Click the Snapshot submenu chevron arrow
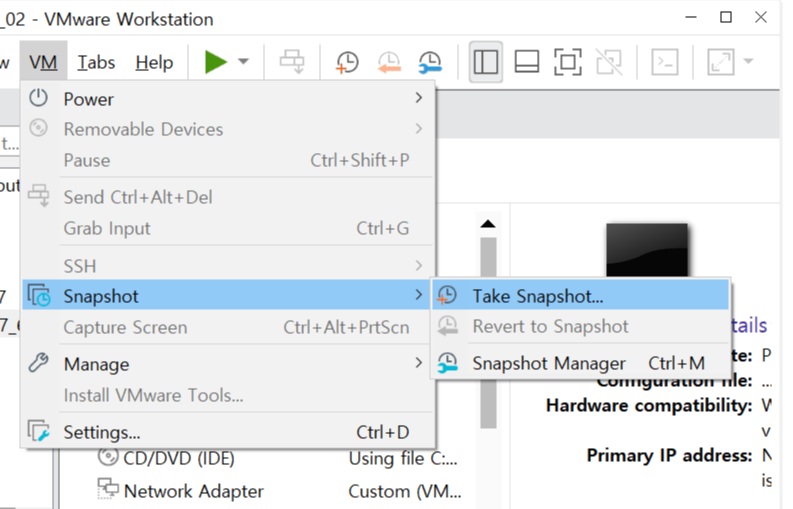The width and height of the screenshot is (793, 509). coord(419,294)
